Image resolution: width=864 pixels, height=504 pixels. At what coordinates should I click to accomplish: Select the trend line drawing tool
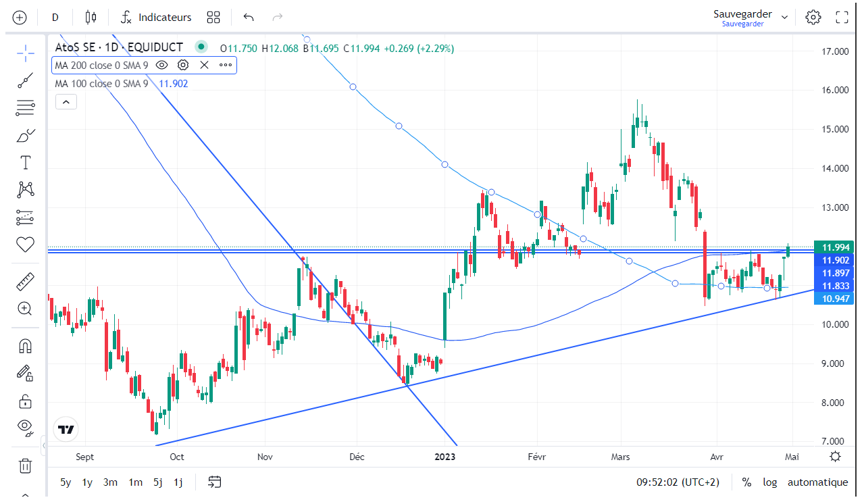(x=25, y=82)
